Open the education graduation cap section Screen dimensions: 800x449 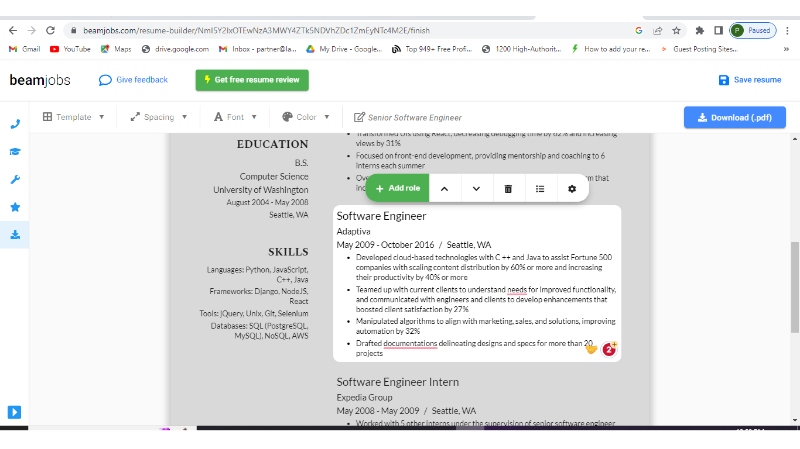click(14, 152)
